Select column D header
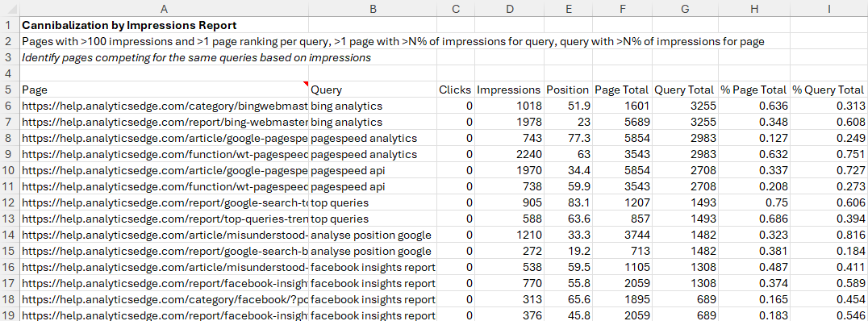868x321 pixels. coord(509,8)
